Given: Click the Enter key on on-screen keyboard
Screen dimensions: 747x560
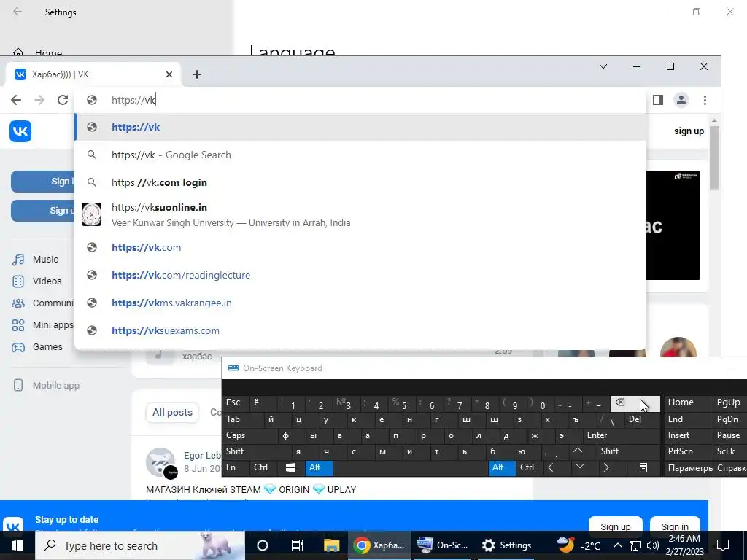Looking at the screenshot, I should [x=622, y=435].
